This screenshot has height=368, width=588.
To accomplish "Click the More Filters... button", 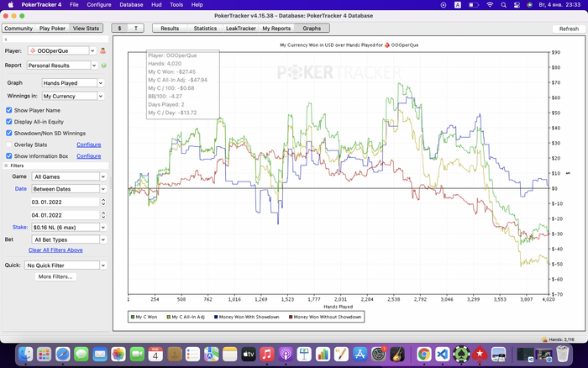I will click(55, 276).
